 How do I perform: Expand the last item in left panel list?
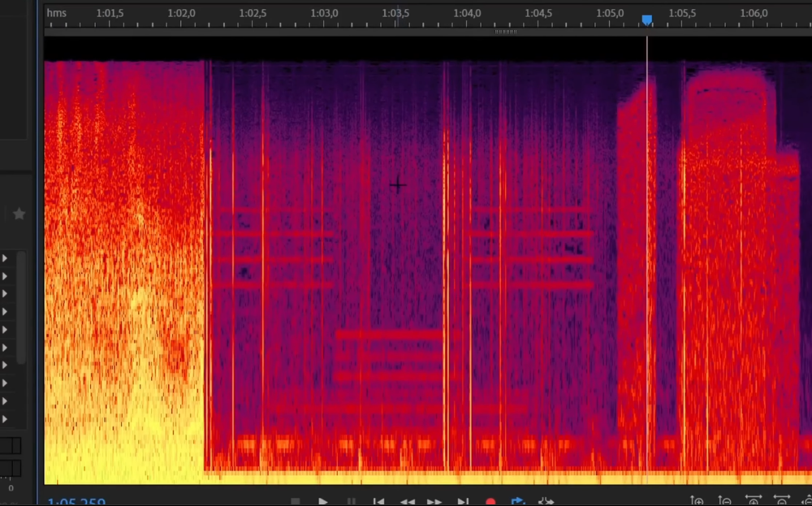[5, 419]
